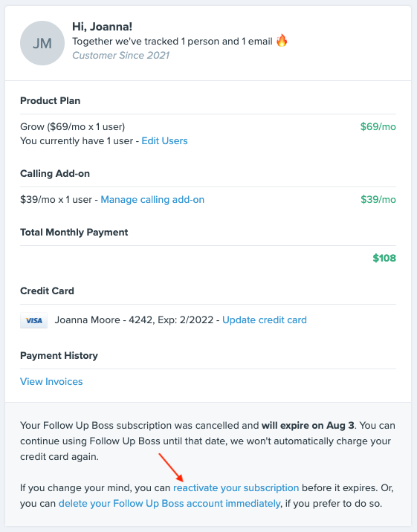417x532 pixels.
Task: Click the Product Plan heading
Action: tap(51, 101)
